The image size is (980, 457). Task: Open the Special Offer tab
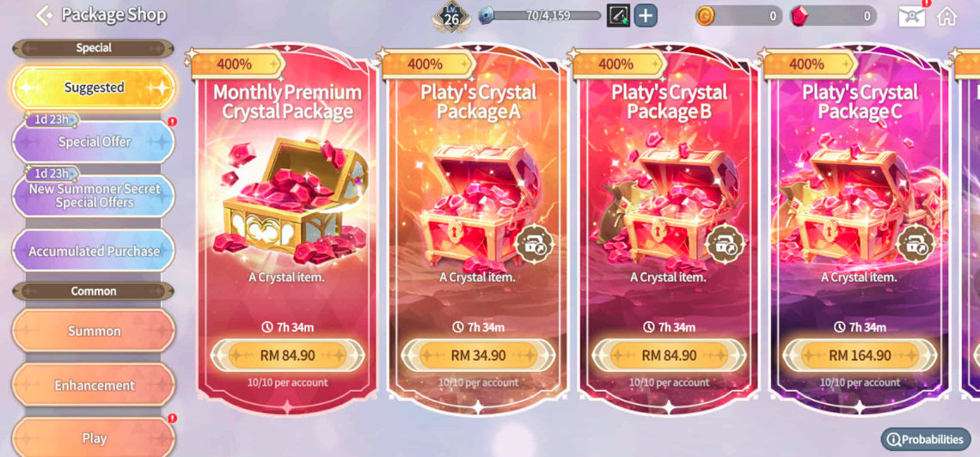click(94, 142)
